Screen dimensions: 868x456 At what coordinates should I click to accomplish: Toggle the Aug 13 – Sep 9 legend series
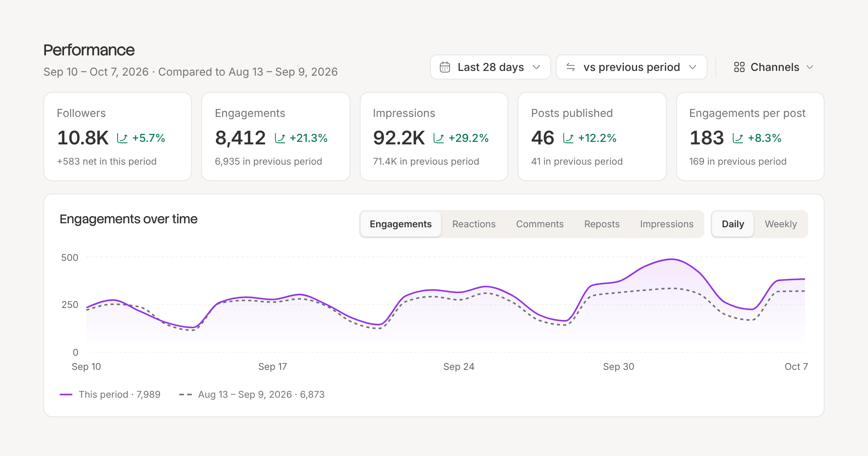pos(252,394)
